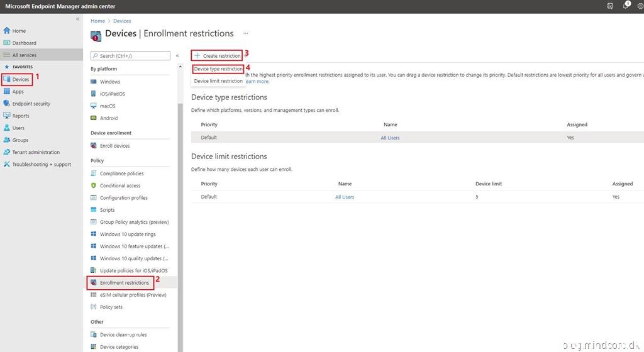This screenshot has height=352, width=644.
Task: Open All Users link under Device type restrictions
Action: (x=390, y=138)
